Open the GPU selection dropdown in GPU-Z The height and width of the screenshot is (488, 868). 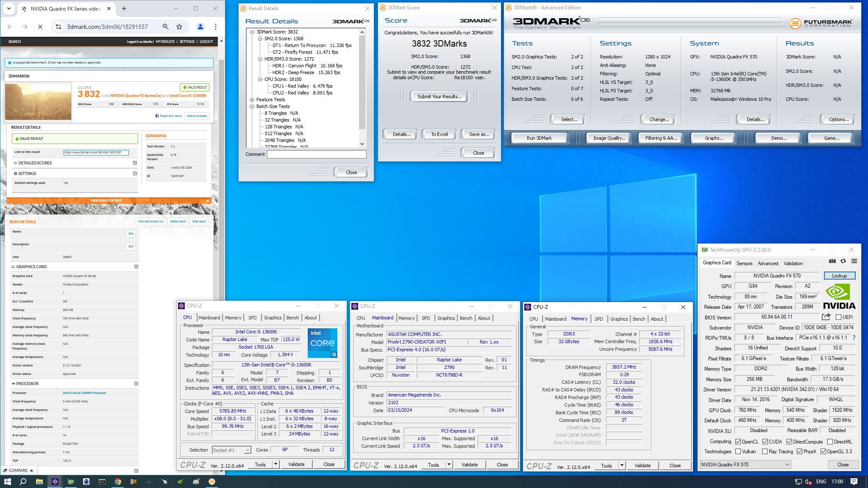pos(746,465)
